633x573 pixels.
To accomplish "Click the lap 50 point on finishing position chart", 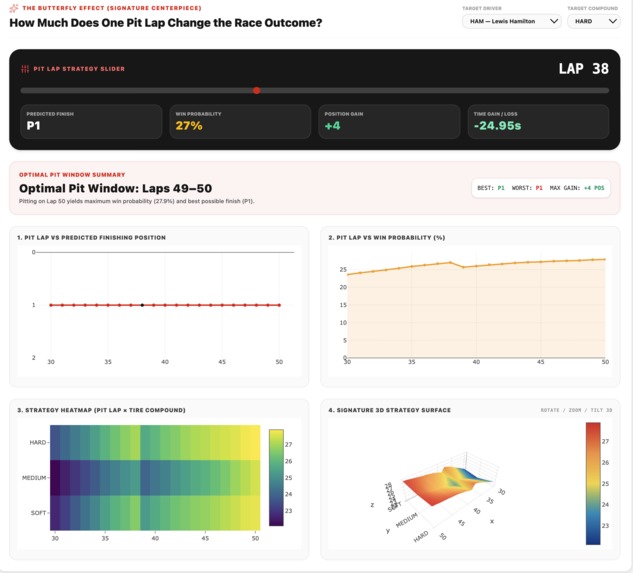I will (279, 305).
